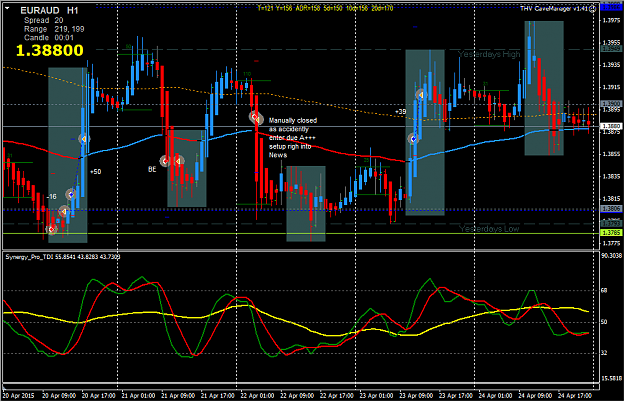
Task: Click the 21 Apr 01:00 time label
Action: tap(138, 396)
